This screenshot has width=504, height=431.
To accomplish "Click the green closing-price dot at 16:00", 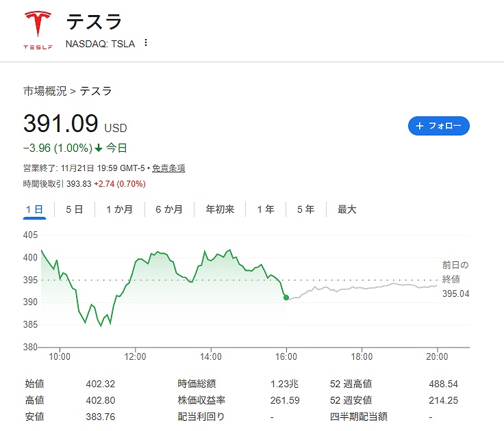I will (286, 298).
